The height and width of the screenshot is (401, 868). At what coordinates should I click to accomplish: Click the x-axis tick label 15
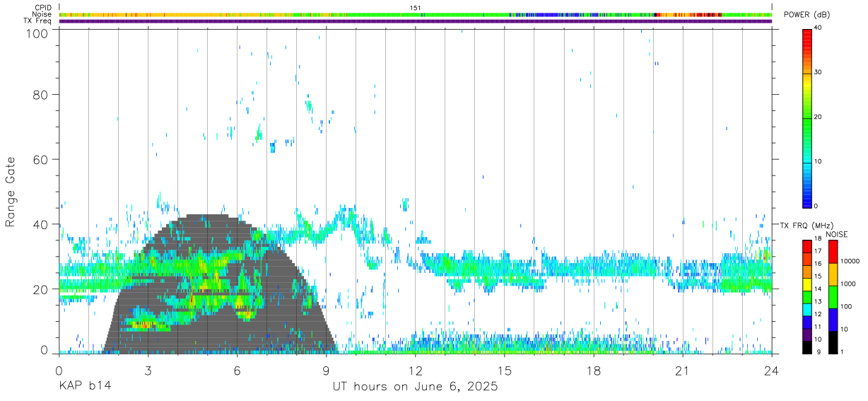[x=504, y=371]
